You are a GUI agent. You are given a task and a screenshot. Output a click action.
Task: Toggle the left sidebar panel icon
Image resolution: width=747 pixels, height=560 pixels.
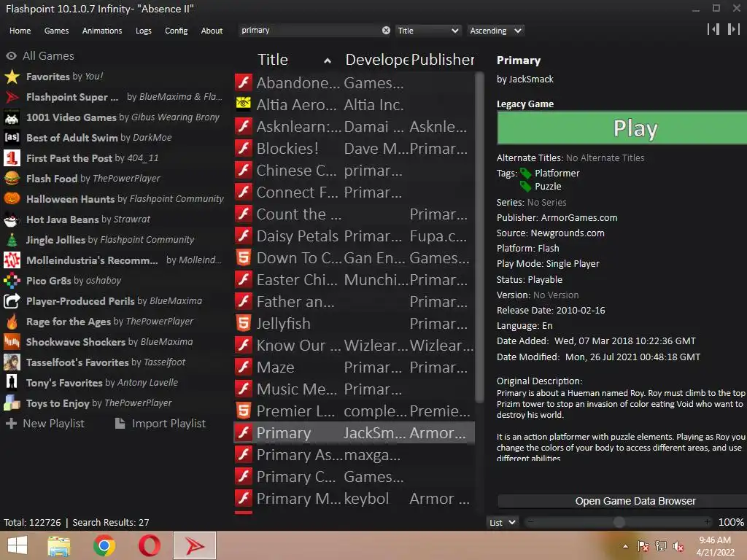[x=713, y=29]
